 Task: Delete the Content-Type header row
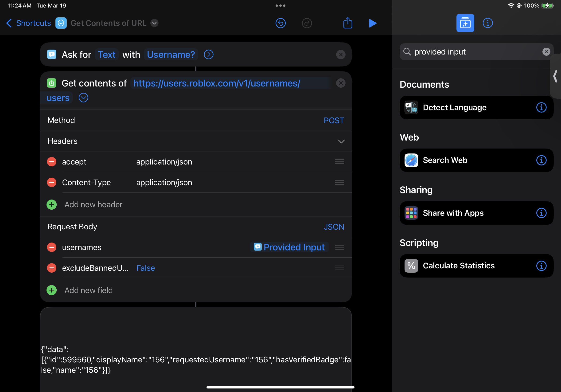tap(51, 182)
